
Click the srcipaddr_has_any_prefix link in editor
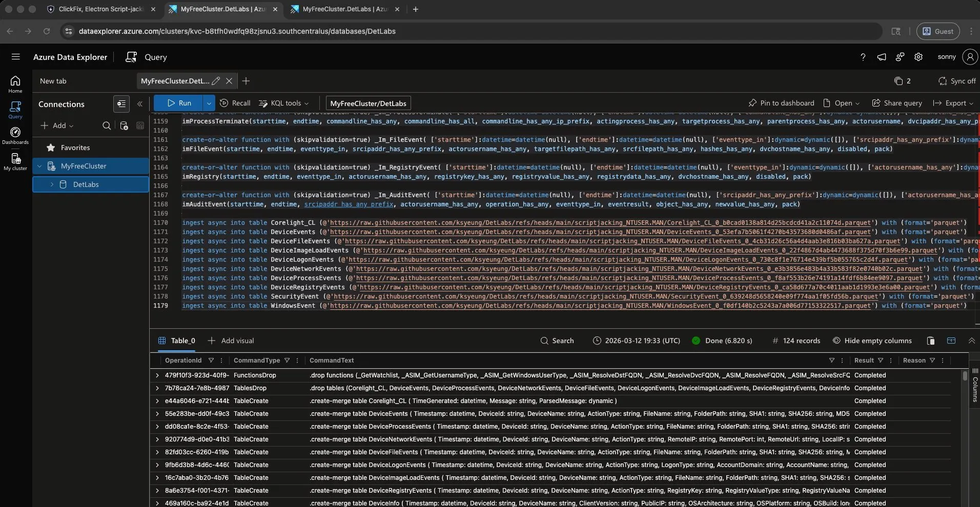[349, 204]
